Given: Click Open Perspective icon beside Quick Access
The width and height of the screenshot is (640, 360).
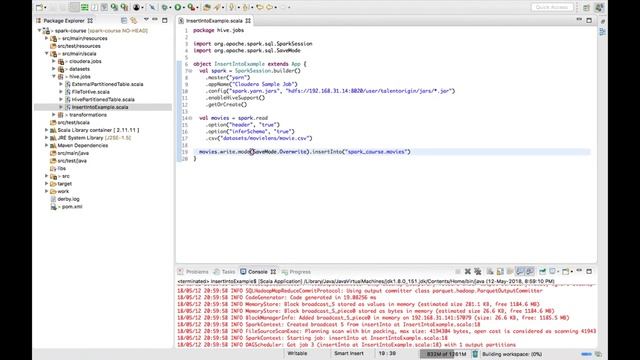Looking at the screenshot, I should coord(587,7).
